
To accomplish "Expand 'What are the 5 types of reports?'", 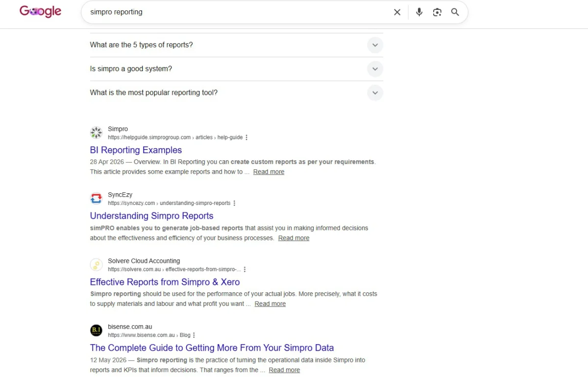I will 236,45.
